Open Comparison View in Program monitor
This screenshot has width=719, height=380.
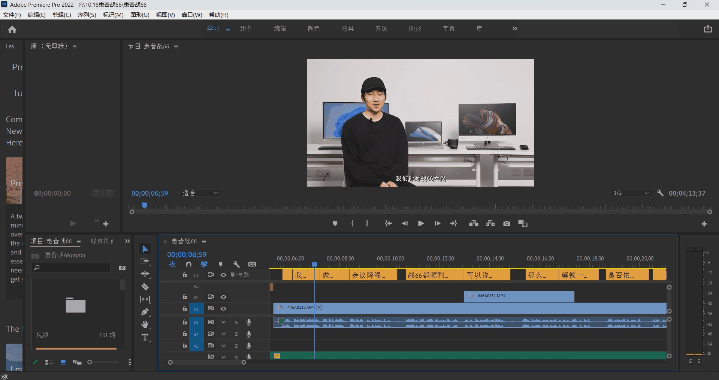pos(523,223)
